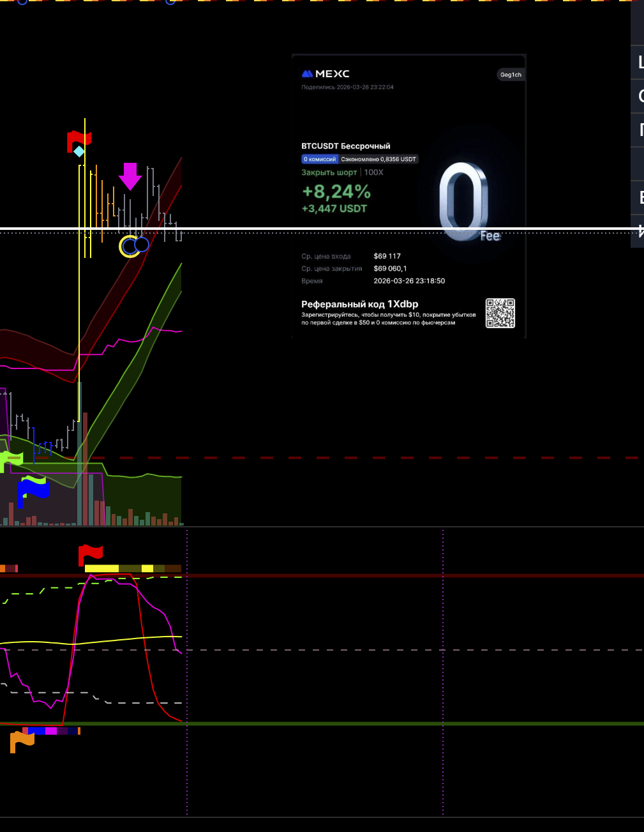Click the magenta segment of the bottom color bar
Screen dimensions: 644x832
[x=51, y=731]
